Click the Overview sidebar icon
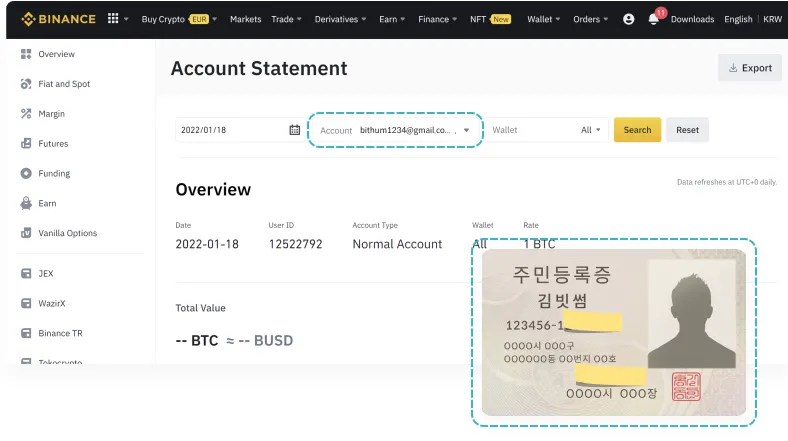The width and height of the screenshot is (788, 441). [x=26, y=54]
